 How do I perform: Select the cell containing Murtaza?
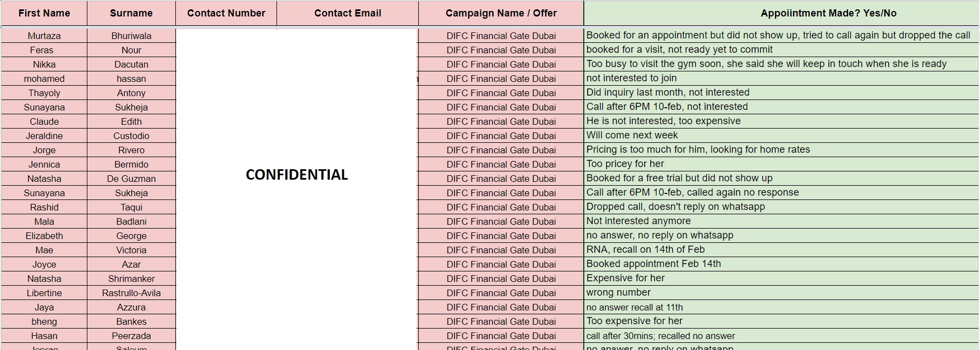(x=44, y=36)
